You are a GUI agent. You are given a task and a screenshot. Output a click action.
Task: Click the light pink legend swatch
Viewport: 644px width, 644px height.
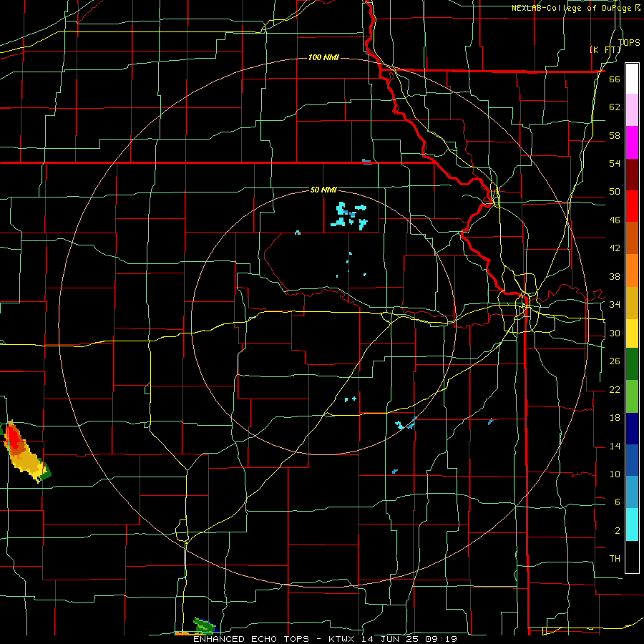pos(632,110)
